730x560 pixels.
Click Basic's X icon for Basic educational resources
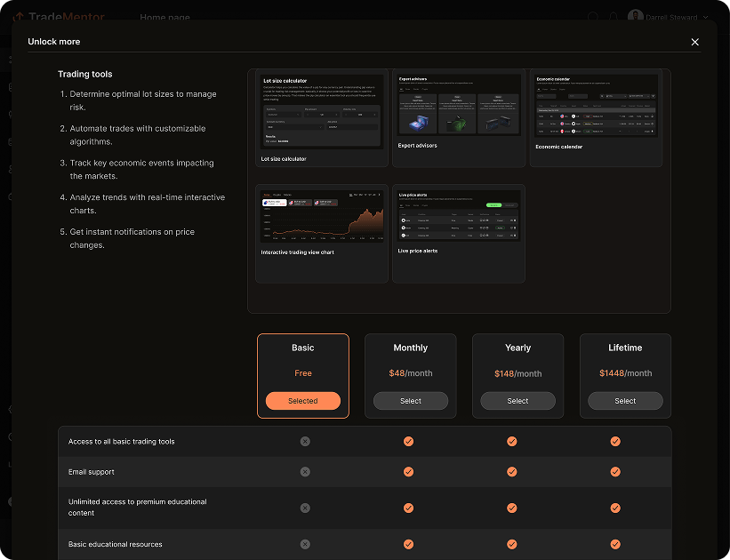305,544
